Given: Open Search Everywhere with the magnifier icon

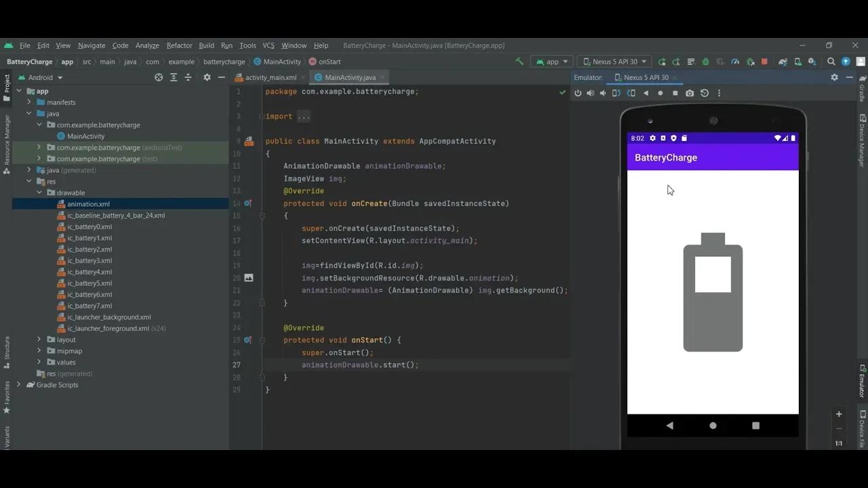Looking at the screenshot, I should click(x=831, y=61).
